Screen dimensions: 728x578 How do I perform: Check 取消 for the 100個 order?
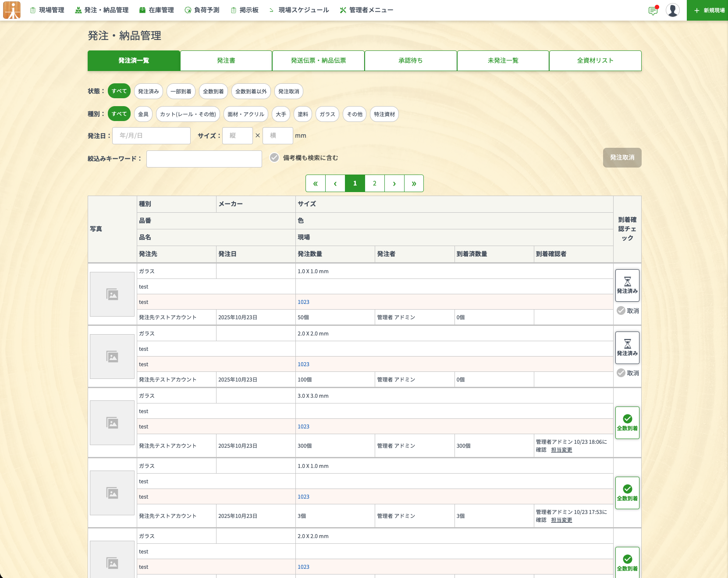point(621,373)
